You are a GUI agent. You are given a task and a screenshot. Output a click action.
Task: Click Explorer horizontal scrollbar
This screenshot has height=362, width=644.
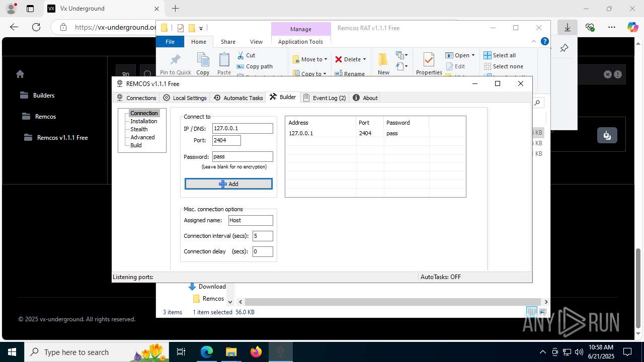tap(392, 302)
